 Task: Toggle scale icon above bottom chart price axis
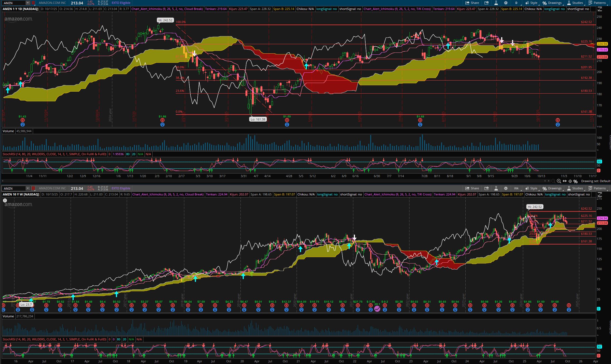tap(600, 194)
